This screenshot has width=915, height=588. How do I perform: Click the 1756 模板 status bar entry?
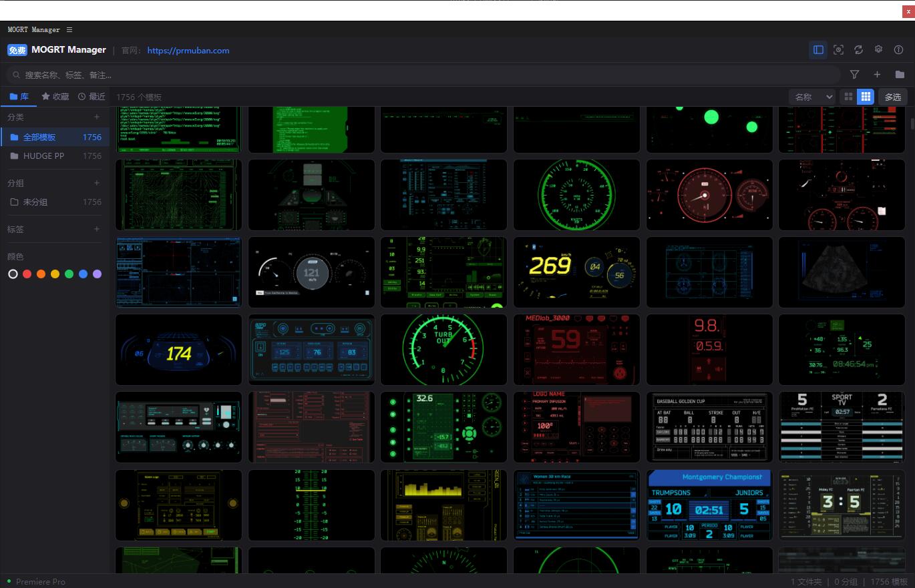pyautogui.click(x=889, y=582)
